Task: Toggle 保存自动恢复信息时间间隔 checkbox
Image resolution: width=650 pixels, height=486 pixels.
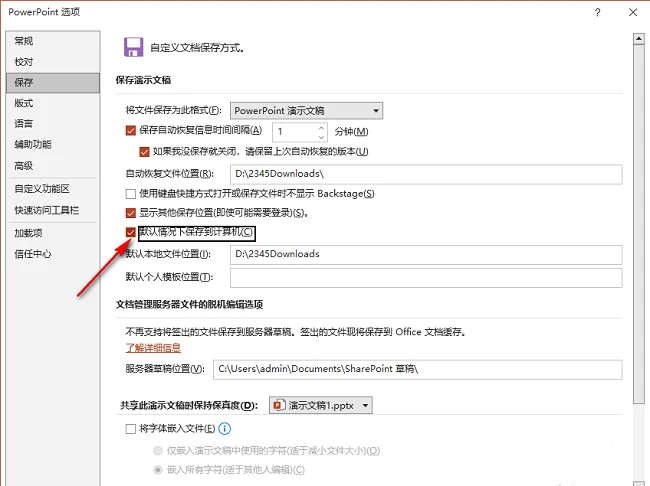Action: click(x=131, y=131)
